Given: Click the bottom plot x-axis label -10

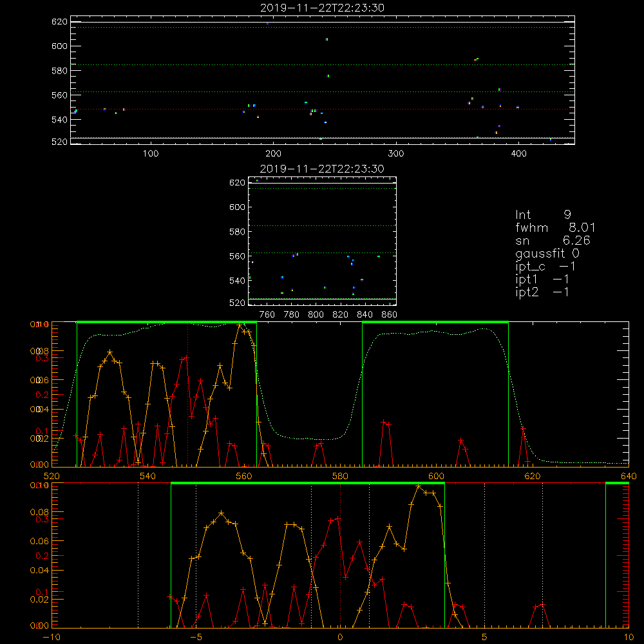Looking at the screenshot, I should 52,637.
